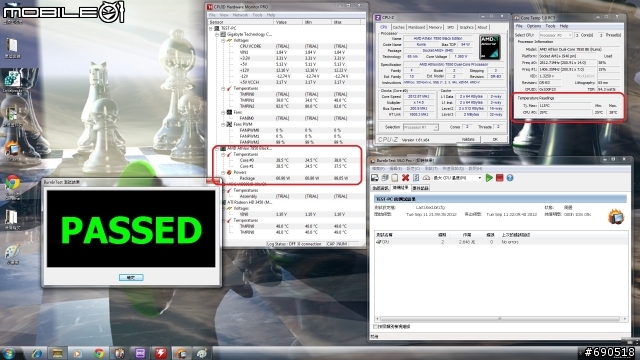Confirm the PASSED dialog with OK button
This screenshot has height=360, width=640.
(x=131, y=277)
